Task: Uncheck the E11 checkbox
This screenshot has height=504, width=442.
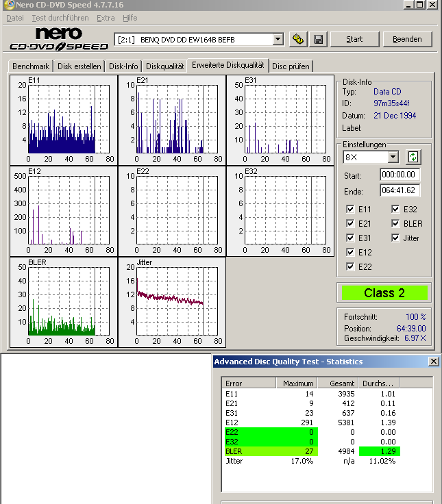Action: pos(351,210)
